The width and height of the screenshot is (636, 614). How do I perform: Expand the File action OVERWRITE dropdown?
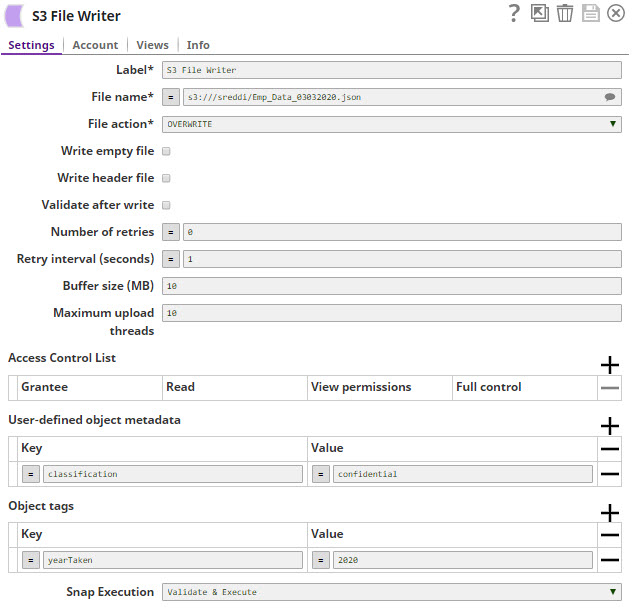coord(391,124)
